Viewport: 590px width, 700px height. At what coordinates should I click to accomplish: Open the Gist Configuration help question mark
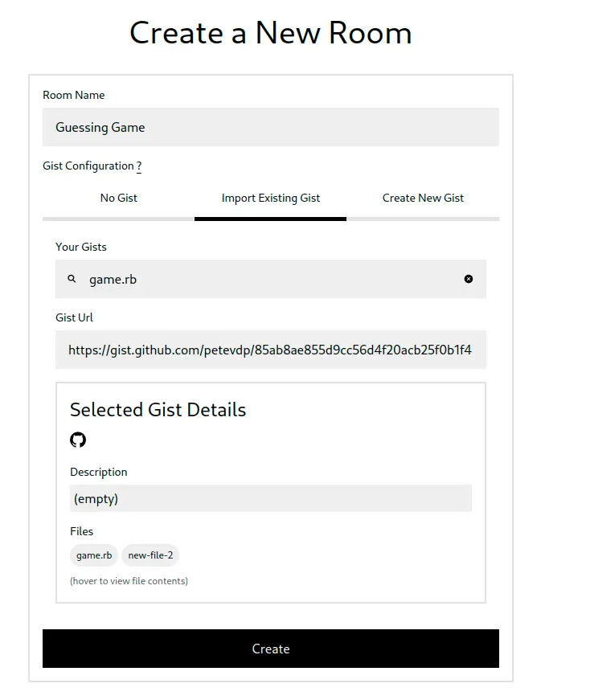(x=138, y=166)
